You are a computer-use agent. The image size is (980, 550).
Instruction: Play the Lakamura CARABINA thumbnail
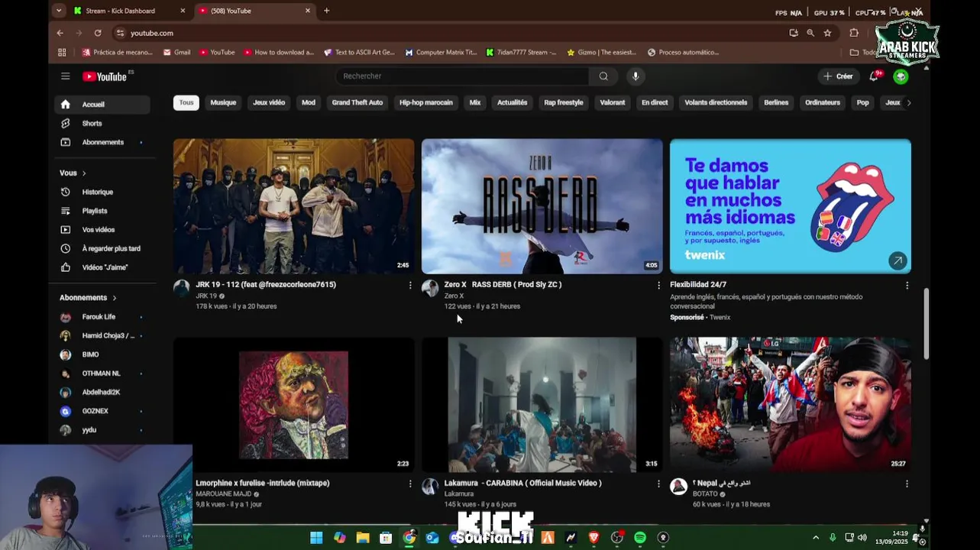pyautogui.click(x=542, y=405)
